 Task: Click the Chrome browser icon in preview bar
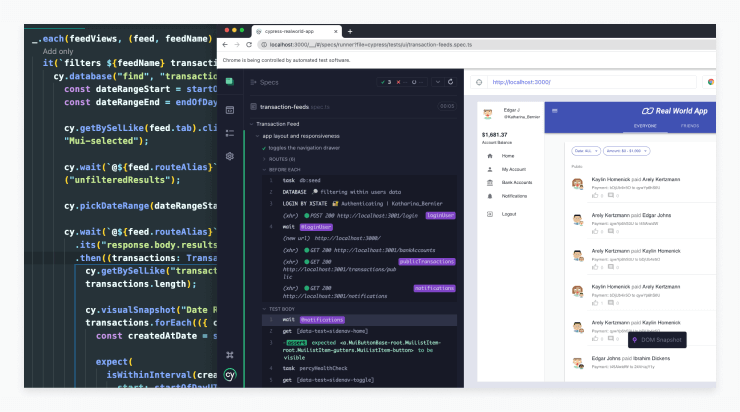click(710, 82)
